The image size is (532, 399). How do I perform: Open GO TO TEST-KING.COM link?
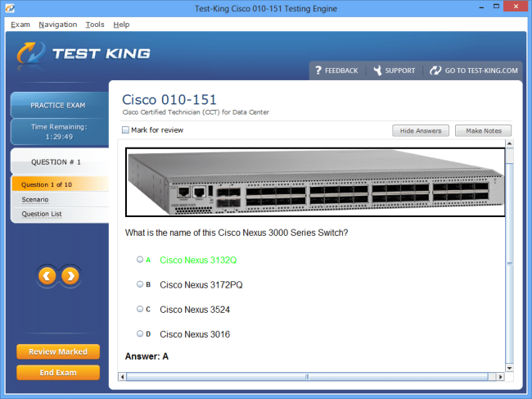point(481,70)
